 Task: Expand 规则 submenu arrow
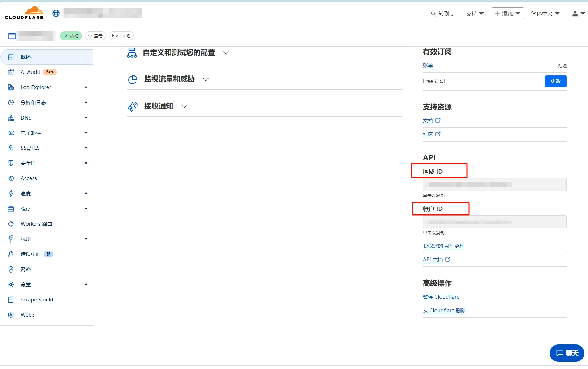pos(86,239)
